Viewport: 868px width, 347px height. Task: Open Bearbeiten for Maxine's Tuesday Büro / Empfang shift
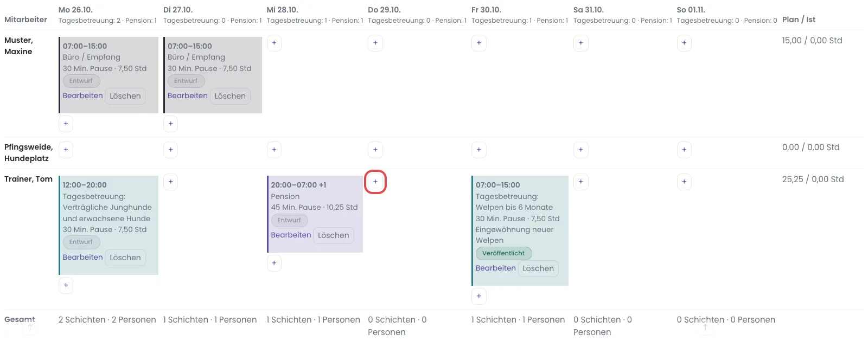tap(187, 95)
